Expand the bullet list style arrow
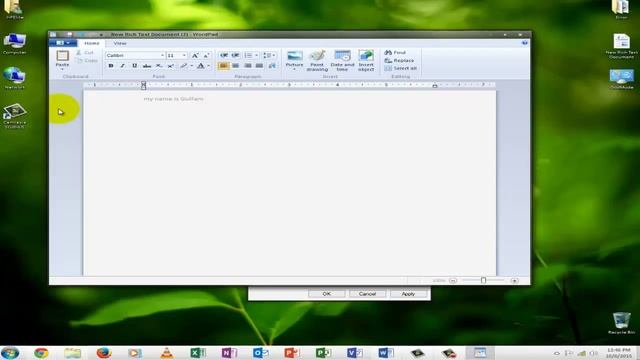Screen dimensions: 640x360 tap(256, 55)
